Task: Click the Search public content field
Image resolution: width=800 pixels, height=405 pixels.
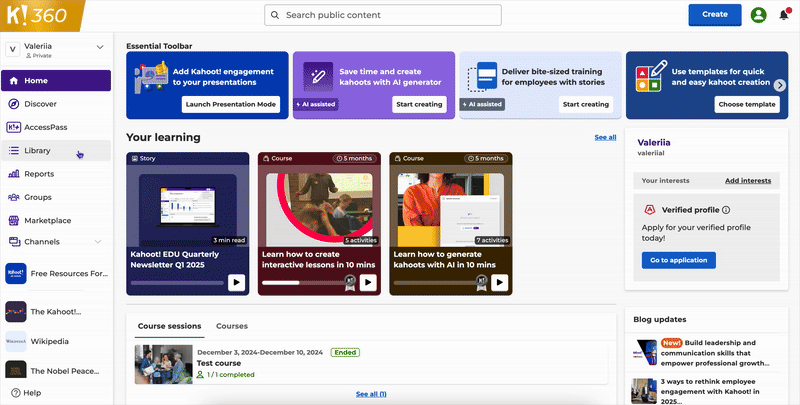Action: click(383, 15)
